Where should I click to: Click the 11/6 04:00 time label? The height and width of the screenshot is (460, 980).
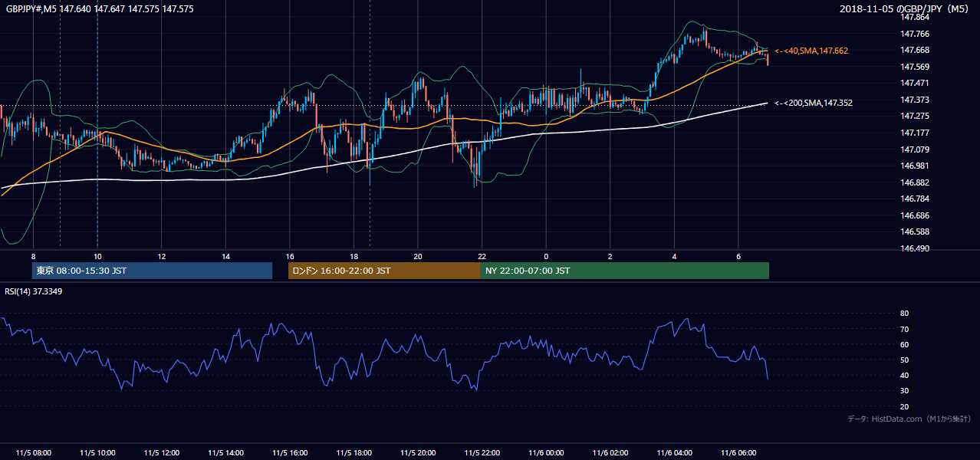click(x=674, y=453)
